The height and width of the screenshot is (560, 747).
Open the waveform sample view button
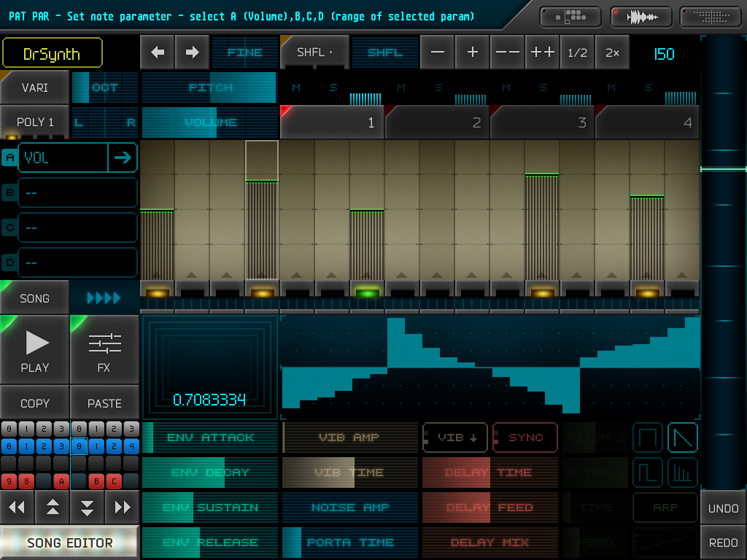[641, 17]
